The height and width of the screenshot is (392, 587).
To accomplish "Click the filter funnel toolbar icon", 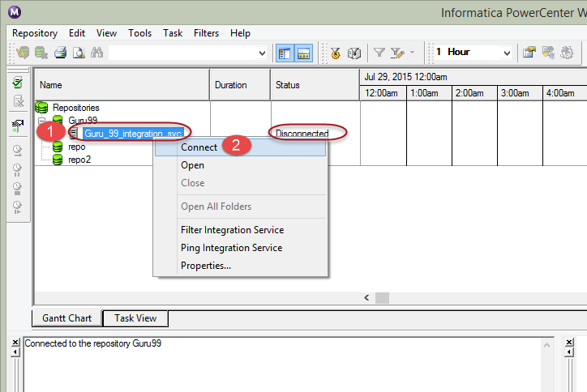I will point(379,53).
